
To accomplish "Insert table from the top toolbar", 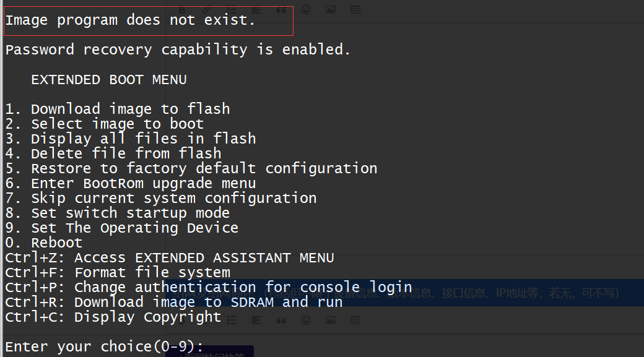I will pyautogui.click(x=355, y=10).
